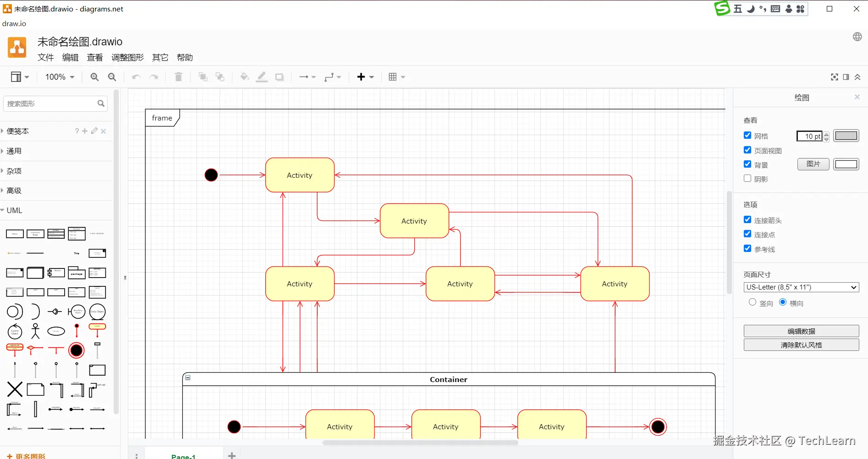Screen dimensions: 868x459
Task: Expand the 通用 shapes section
Action: [14, 151]
